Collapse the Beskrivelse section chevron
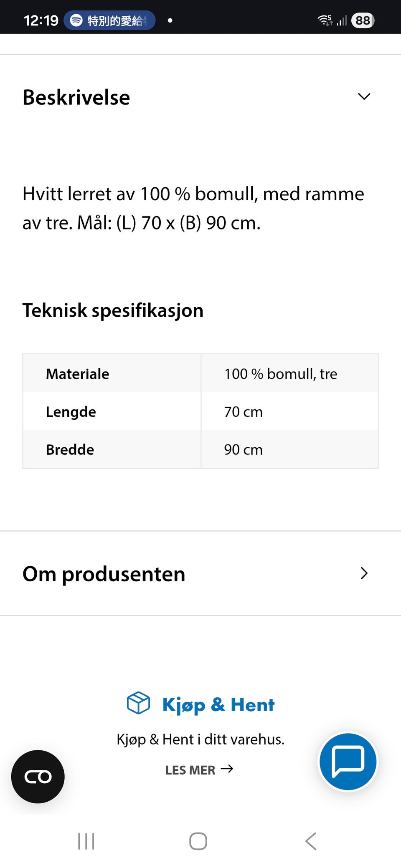 [x=364, y=96]
